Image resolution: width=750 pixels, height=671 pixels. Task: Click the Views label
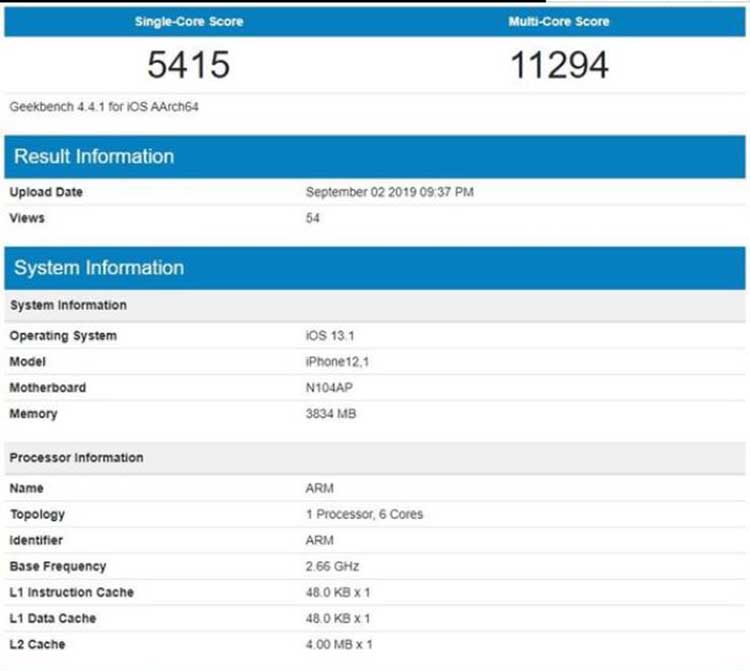[27, 218]
